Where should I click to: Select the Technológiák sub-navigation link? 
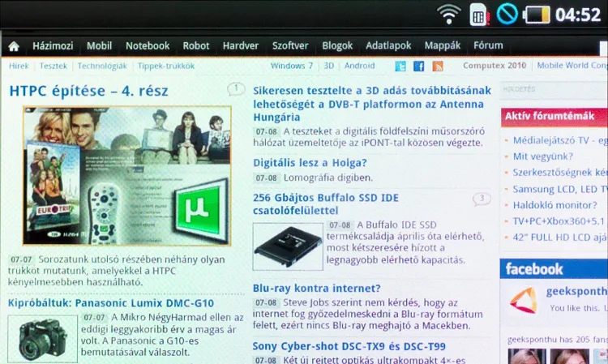click(x=102, y=66)
